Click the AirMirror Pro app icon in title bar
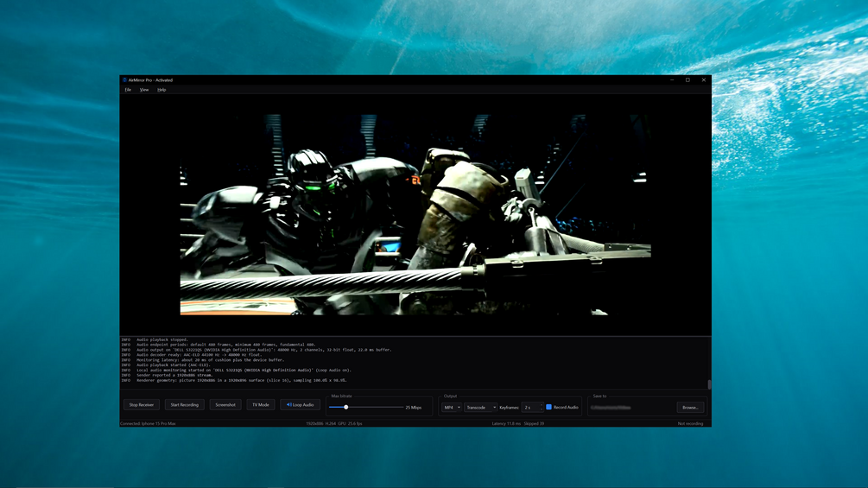The width and height of the screenshot is (868, 488). point(124,79)
